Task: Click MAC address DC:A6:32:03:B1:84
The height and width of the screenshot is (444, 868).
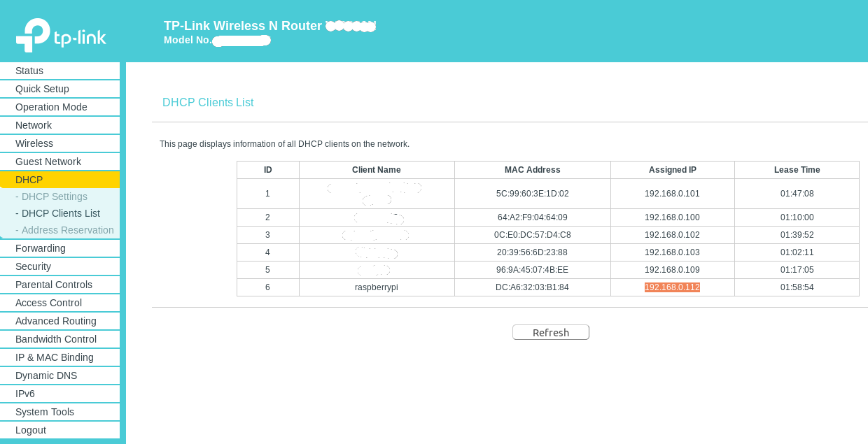Action: coord(532,287)
